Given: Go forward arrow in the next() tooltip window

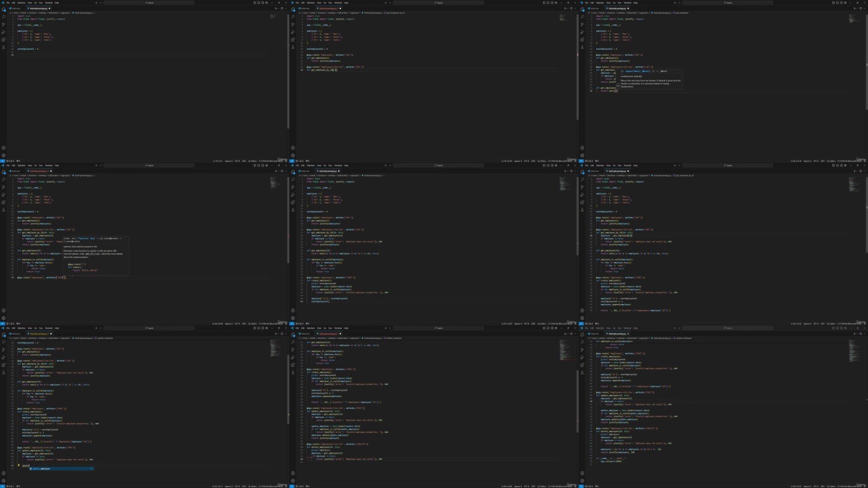Looking at the screenshot, I should pos(679,3).
